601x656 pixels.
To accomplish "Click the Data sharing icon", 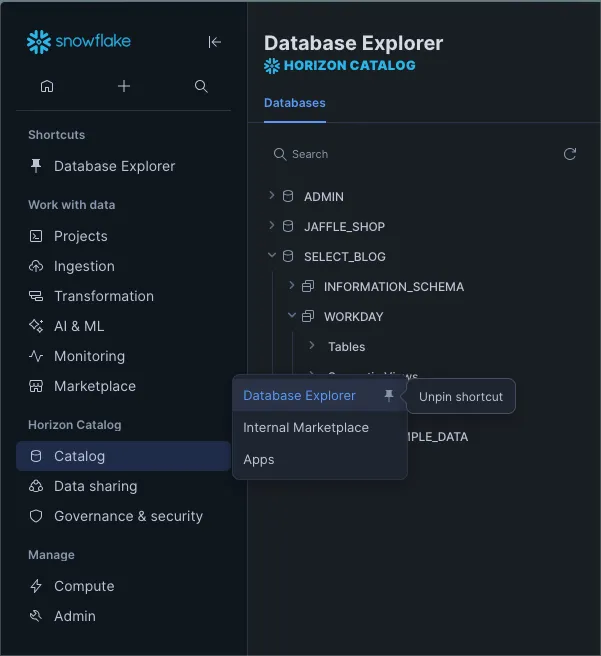I will pyautogui.click(x=36, y=486).
